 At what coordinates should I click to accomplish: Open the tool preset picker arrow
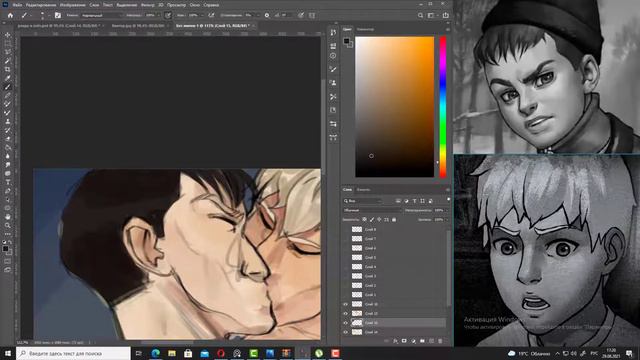click(31, 15)
